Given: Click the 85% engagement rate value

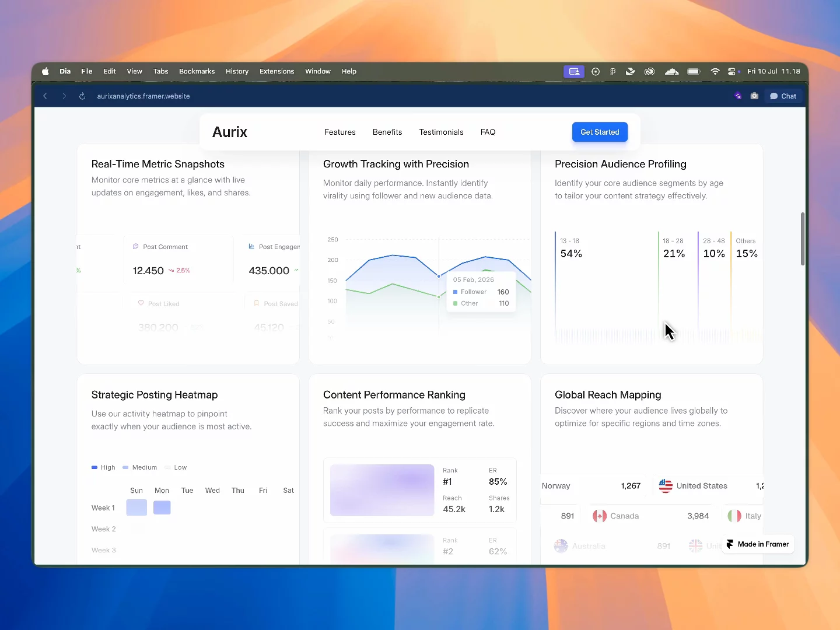Looking at the screenshot, I should 498,482.
